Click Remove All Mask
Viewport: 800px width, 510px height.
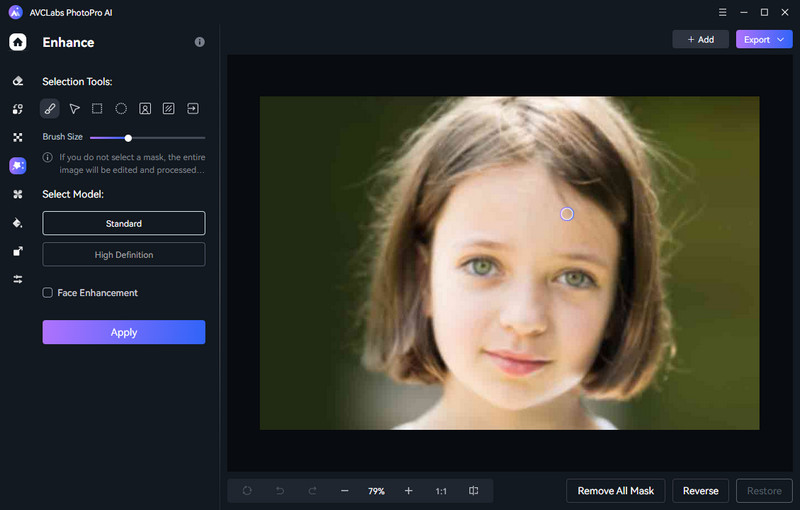pos(616,491)
